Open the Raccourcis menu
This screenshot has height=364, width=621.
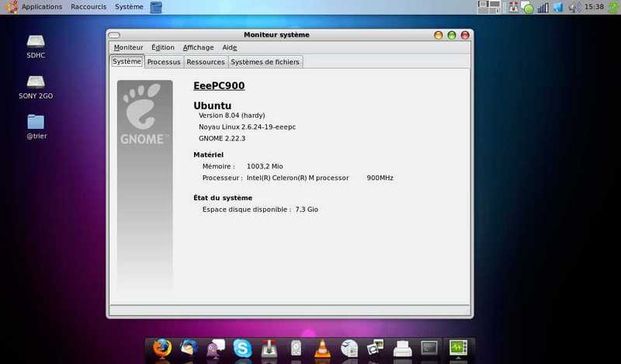[x=88, y=7]
